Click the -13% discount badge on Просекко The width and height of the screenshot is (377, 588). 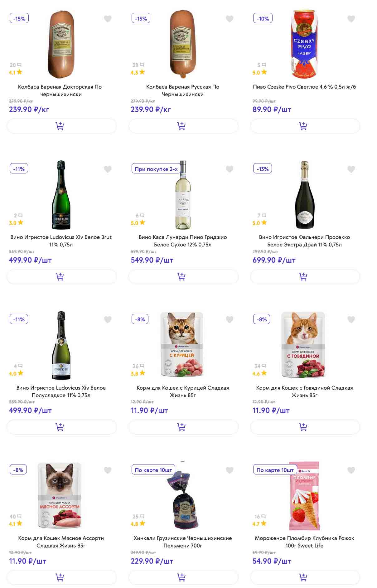(x=263, y=169)
